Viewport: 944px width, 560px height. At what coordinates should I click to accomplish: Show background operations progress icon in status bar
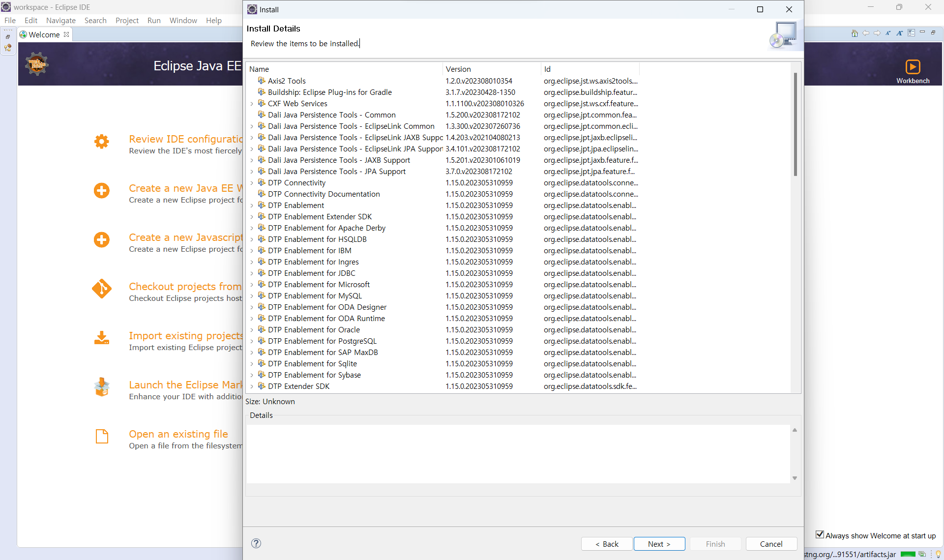(x=922, y=554)
